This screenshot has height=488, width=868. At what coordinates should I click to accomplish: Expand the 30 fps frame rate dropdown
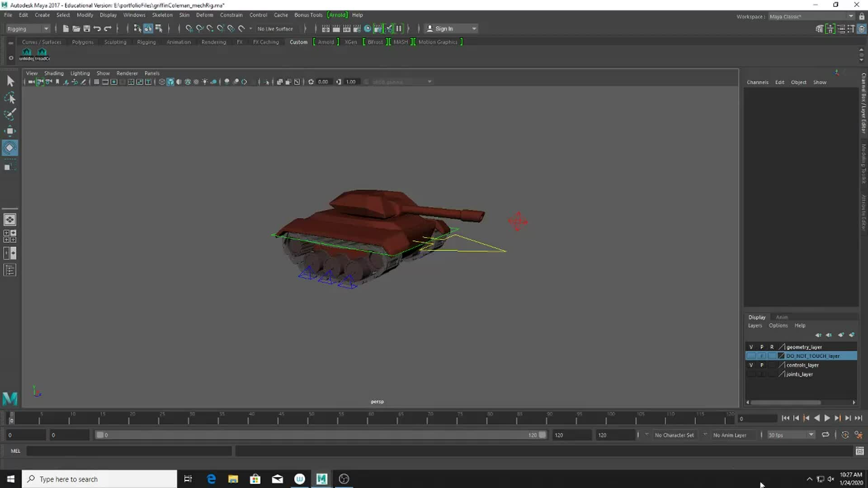811,435
